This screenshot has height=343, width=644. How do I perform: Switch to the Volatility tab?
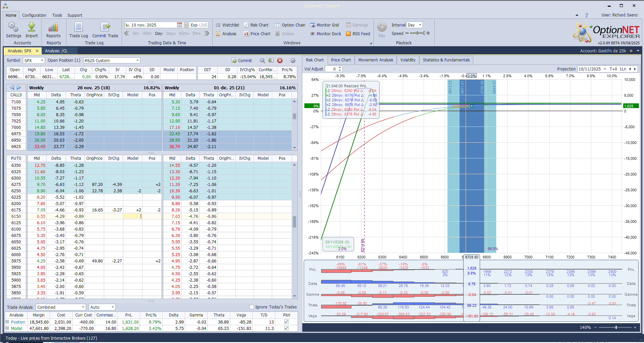408,60
